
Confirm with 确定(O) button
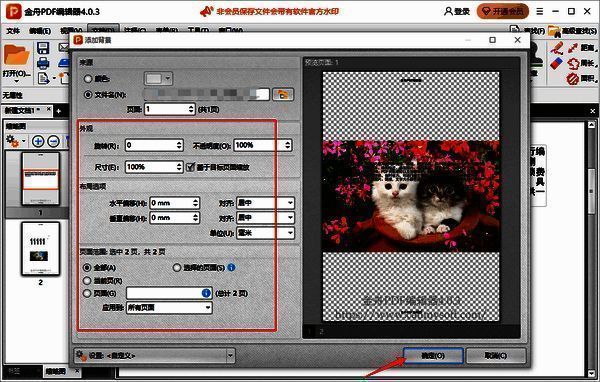pos(433,356)
